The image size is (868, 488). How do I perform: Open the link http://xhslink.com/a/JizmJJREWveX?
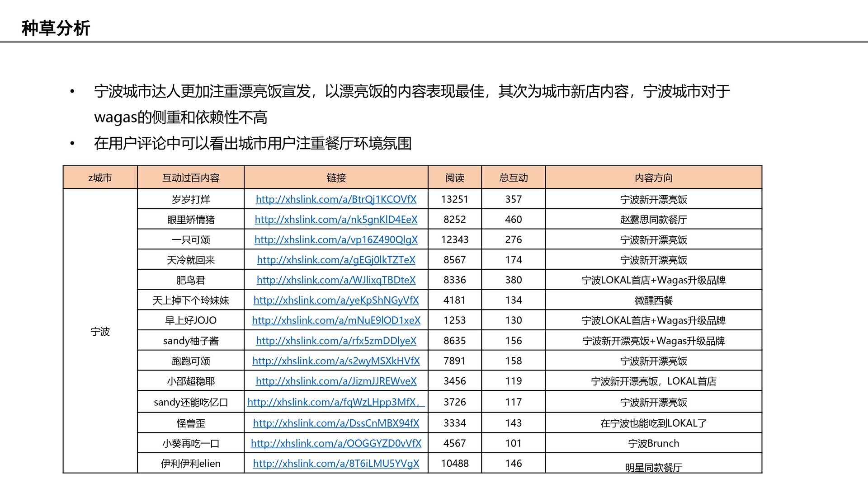[x=336, y=381]
